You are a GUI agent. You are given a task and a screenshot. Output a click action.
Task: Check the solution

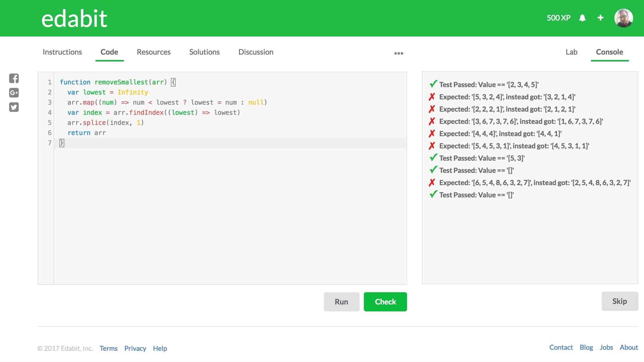click(x=385, y=301)
